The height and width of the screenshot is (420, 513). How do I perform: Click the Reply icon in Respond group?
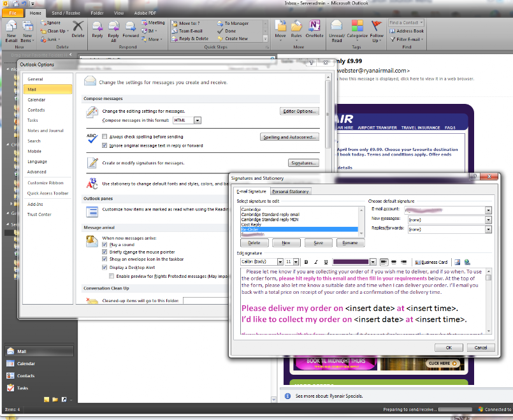coord(97,29)
